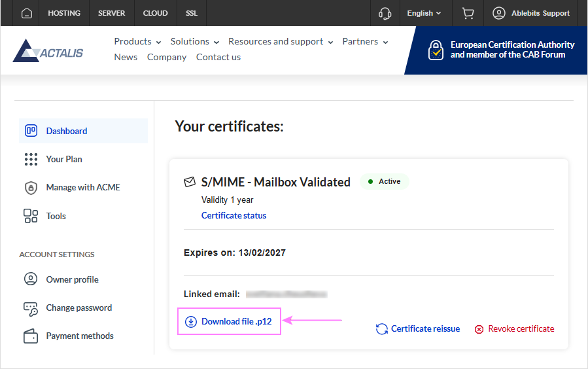Open the Tools sidebar section
The height and width of the screenshot is (369, 588).
coord(56,216)
